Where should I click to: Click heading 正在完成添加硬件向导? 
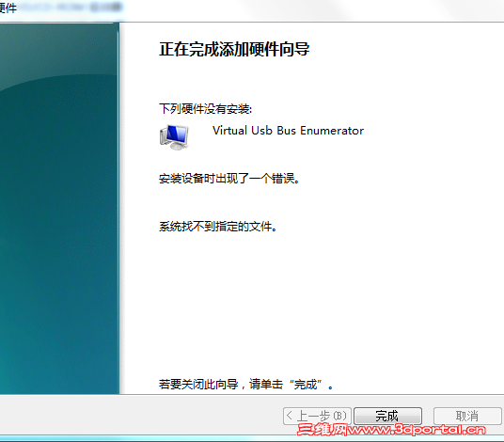pos(234,50)
